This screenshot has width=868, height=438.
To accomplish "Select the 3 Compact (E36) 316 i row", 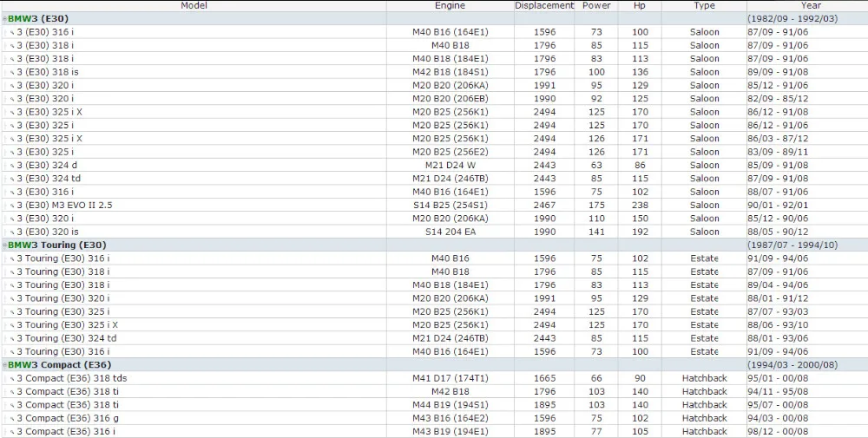I will (x=435, y=431).
